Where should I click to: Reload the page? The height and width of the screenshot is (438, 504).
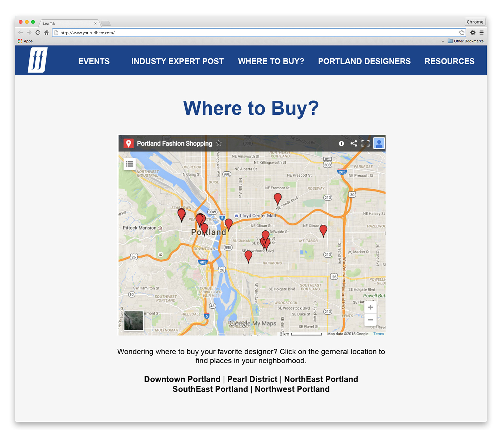coord(38,33)
